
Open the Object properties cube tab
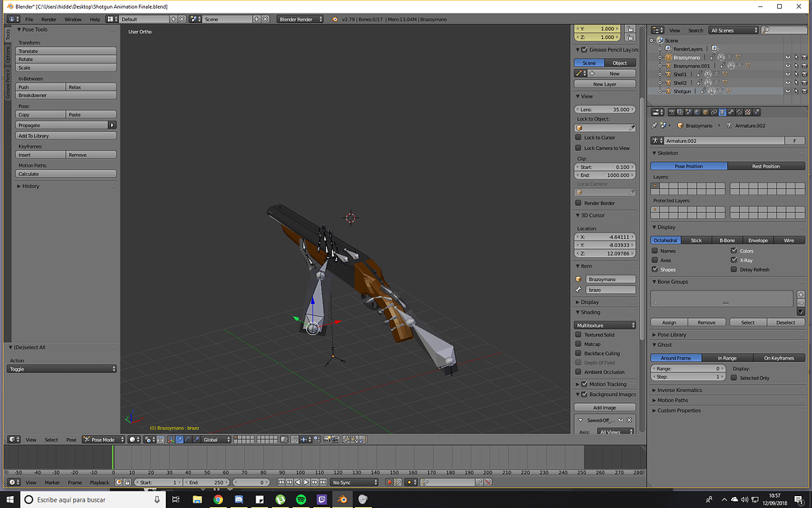point(705,112)
